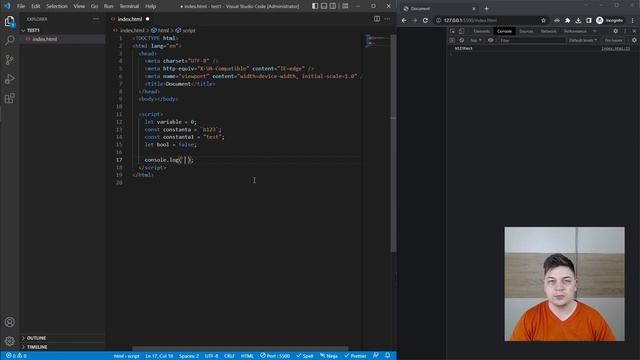Open the Source Control view

[9, 60]
